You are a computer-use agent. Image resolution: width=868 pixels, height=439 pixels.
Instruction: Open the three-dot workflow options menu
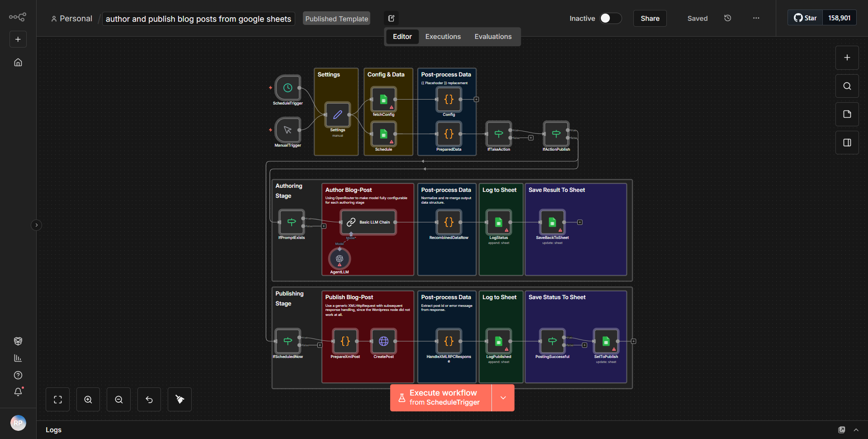[756, 18]
